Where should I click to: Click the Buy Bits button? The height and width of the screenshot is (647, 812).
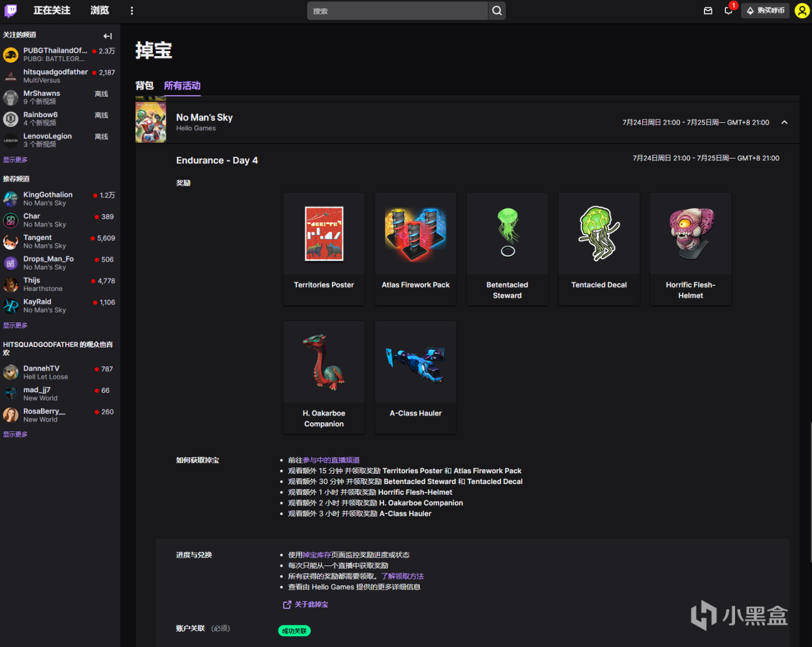pos(766,11)
